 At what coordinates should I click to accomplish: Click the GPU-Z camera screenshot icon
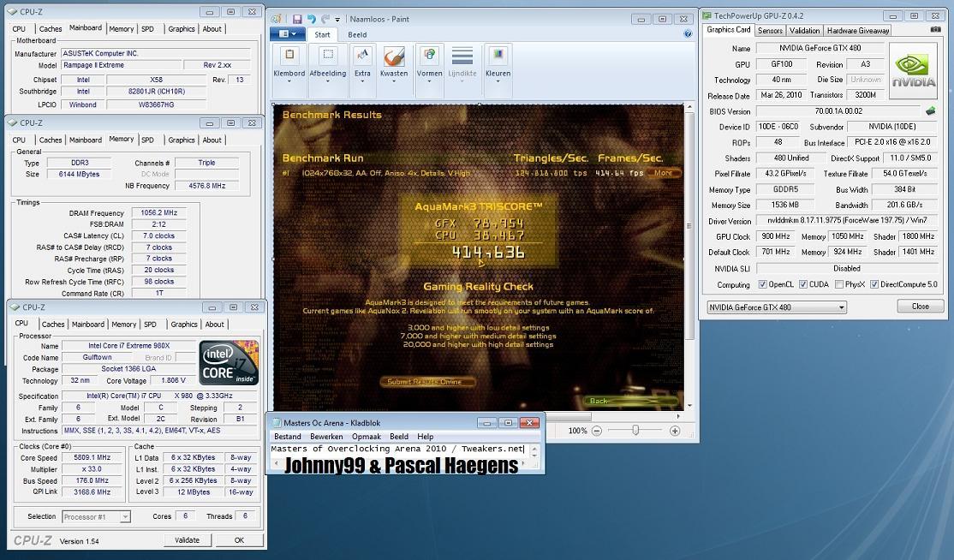coord(936,29)
